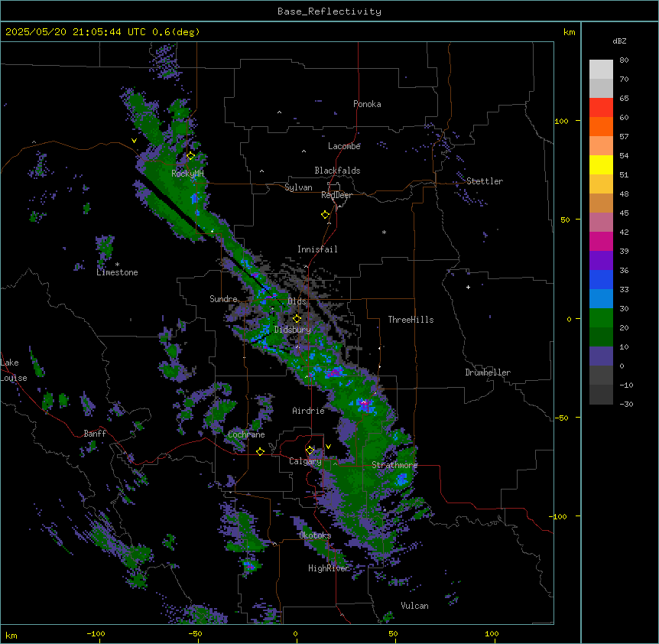The height and width of the screenshot is (644, 659).
Task: Click the Drumheller label
Action: [x=488, y=372]
